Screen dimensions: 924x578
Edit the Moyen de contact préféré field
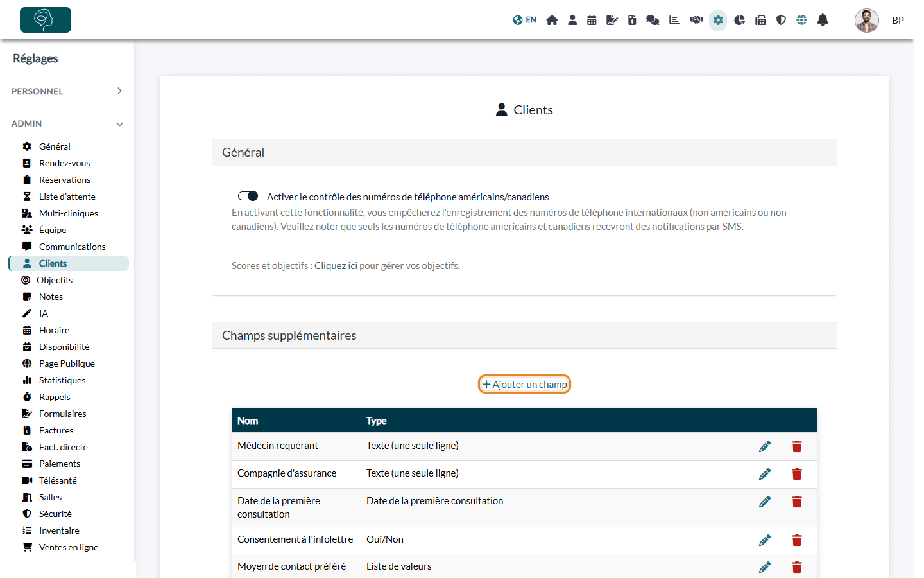pyautogui.click(x=765, y=567)
